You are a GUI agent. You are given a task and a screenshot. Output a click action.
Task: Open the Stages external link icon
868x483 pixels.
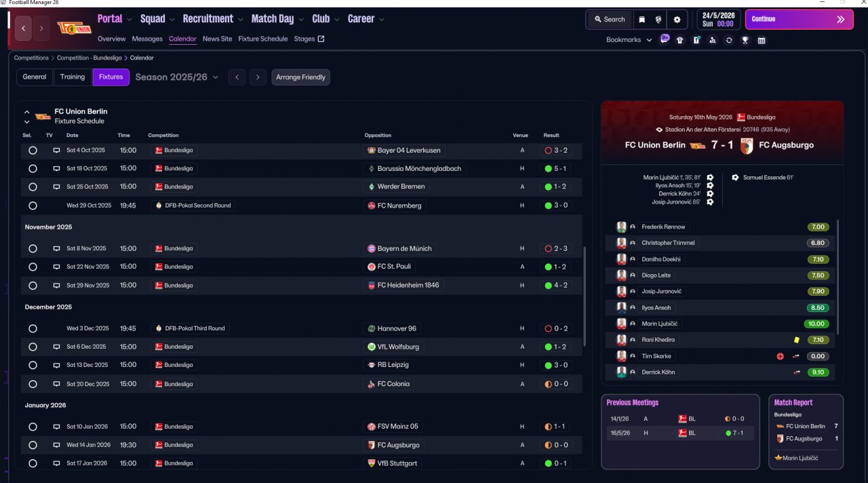321,39
